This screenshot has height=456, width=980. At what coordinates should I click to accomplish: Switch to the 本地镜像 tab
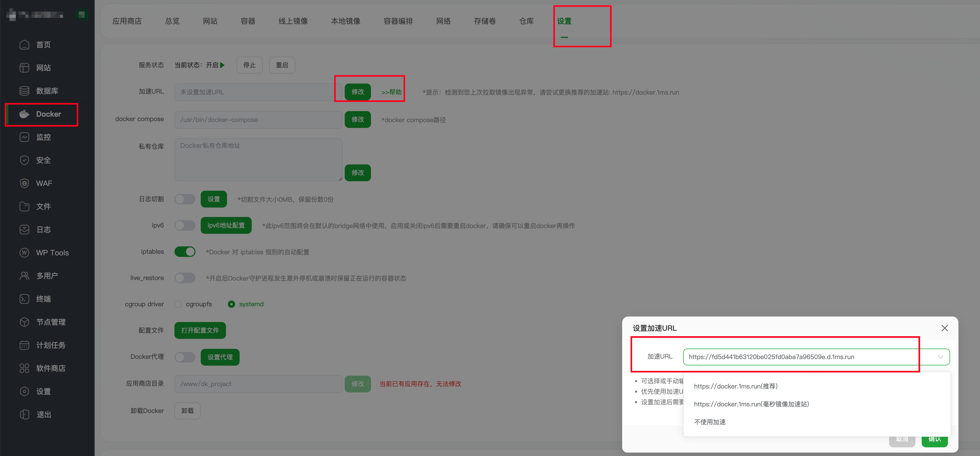[x=345, y=21]
